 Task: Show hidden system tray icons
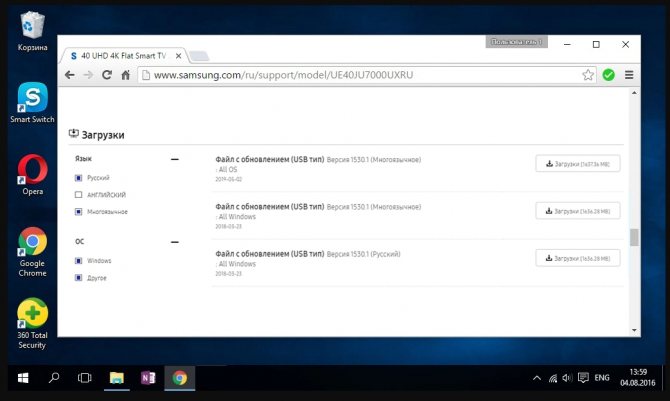pyautogui.click(x=537, y=378)
